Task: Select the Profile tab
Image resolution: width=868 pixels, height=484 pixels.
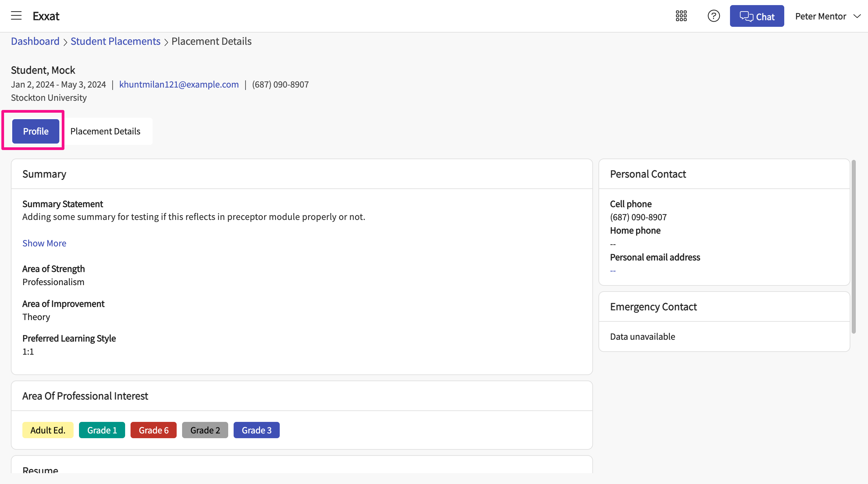Action: point(36,131)
